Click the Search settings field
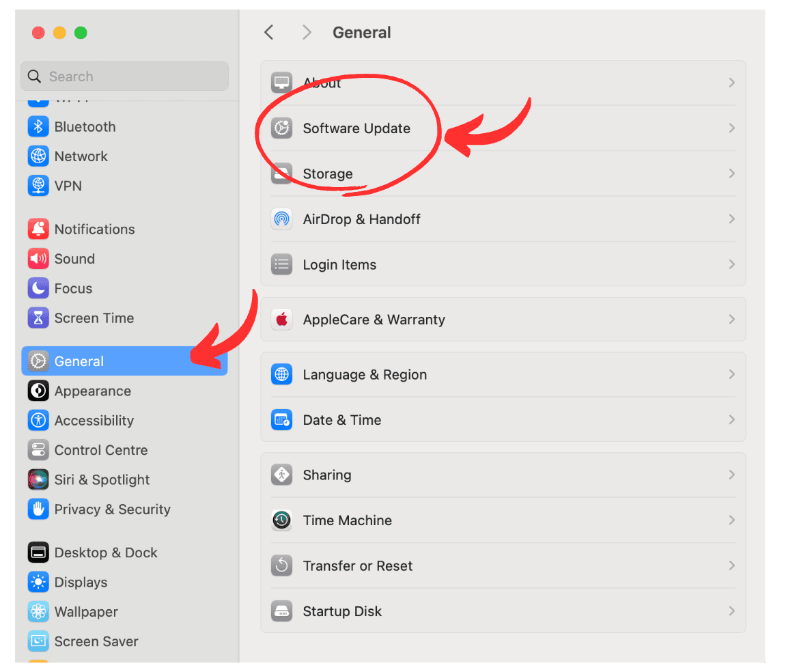The height and width of the screenshot is (672, 799). coord(125,76)
